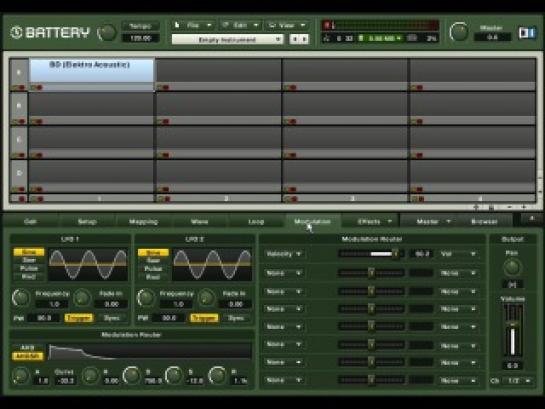Switch envelope mode to AHD
Viewport: 545px width, 409px height.
click(x=27, y=347)
